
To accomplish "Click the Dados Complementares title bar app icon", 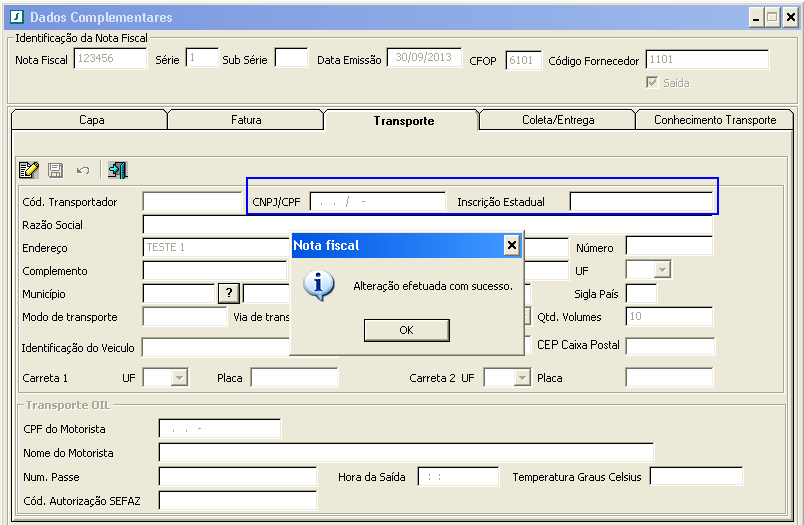I will coord(16,17).
